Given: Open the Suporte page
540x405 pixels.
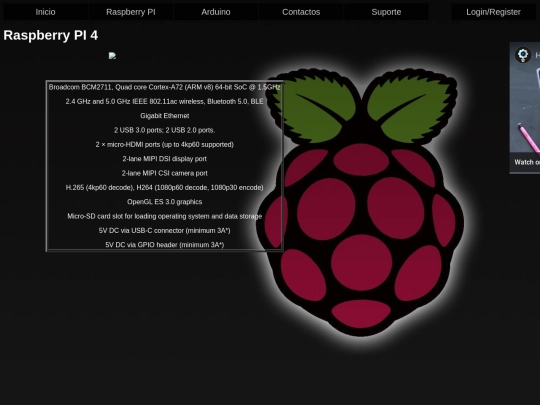Looking at the screenshot, I should pos(386,12).
